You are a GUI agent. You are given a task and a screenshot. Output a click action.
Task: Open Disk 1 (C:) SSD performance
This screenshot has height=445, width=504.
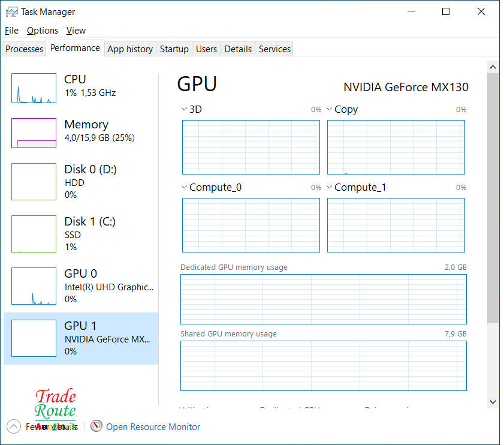pyautogui.click(x=90, y=234)
